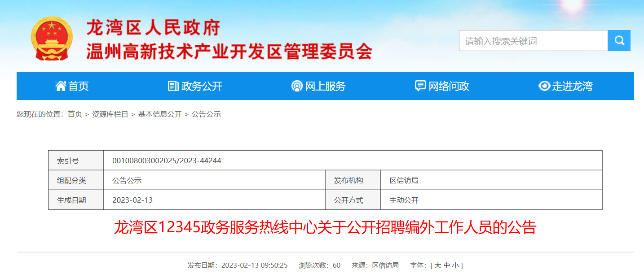The width and height of the screenshot is (644, 278).
Task: Focus the 请输入搜索关键词 search field
Action: point(534,41)
